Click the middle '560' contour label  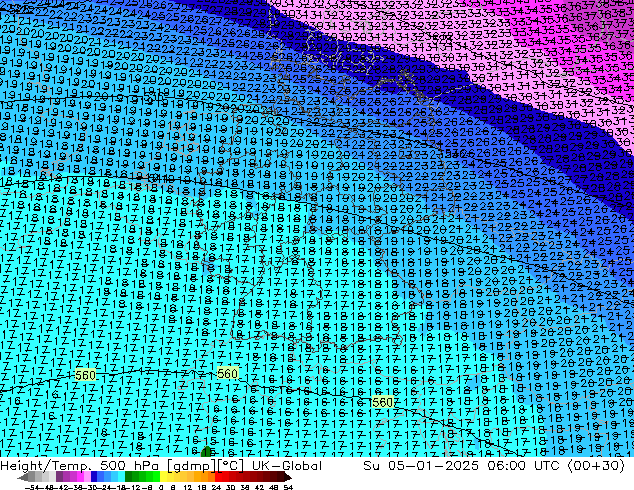point(227,373)
